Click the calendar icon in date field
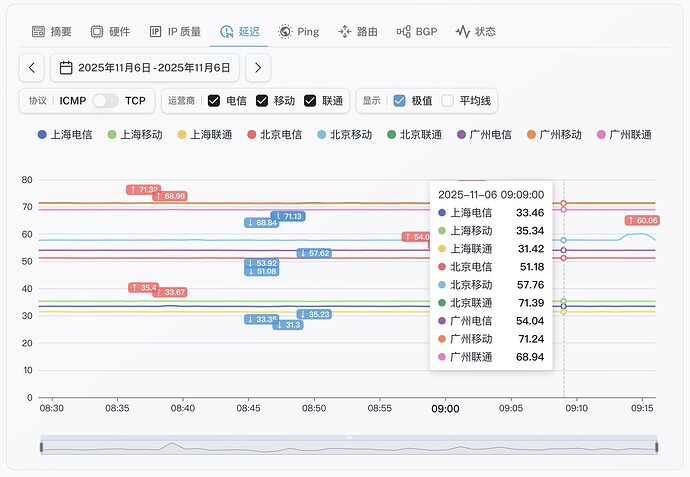 [66, 68]
